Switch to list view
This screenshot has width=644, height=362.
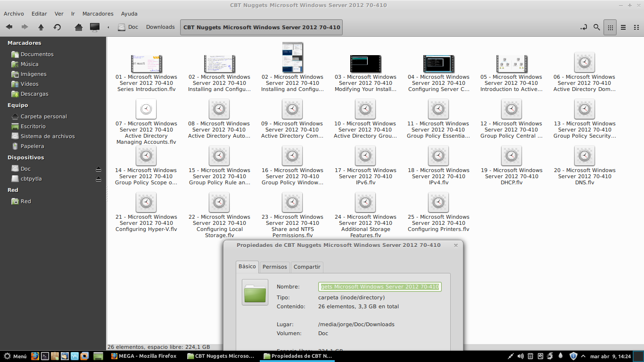click(623, 27)
